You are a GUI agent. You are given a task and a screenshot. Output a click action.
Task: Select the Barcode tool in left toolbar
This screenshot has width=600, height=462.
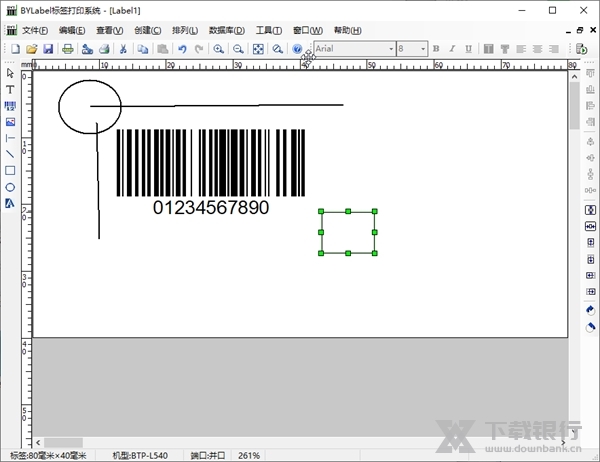click(10, 105)
